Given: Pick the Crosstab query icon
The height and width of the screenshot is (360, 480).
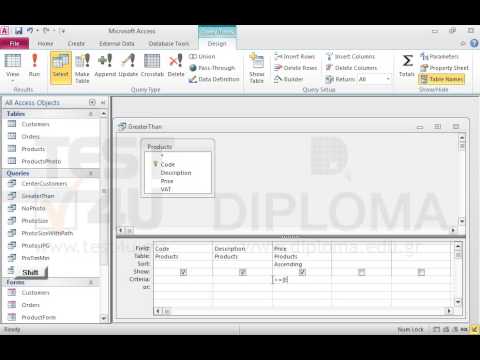Looking at the screenshot, I should [152, 65].
